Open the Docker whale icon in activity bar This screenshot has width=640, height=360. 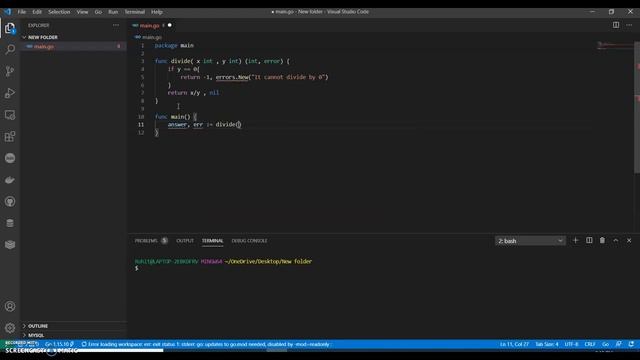pos(10,180)
